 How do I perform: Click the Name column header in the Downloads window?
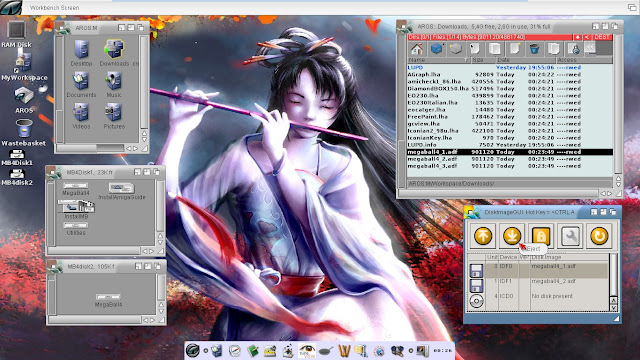pos(439,60)
